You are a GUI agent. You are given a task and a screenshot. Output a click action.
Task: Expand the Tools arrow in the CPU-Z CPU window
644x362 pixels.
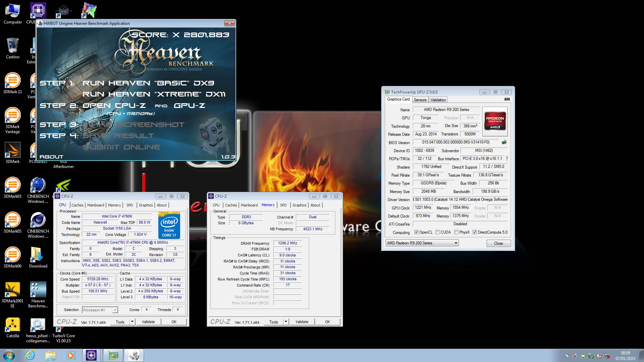[132, 322]
